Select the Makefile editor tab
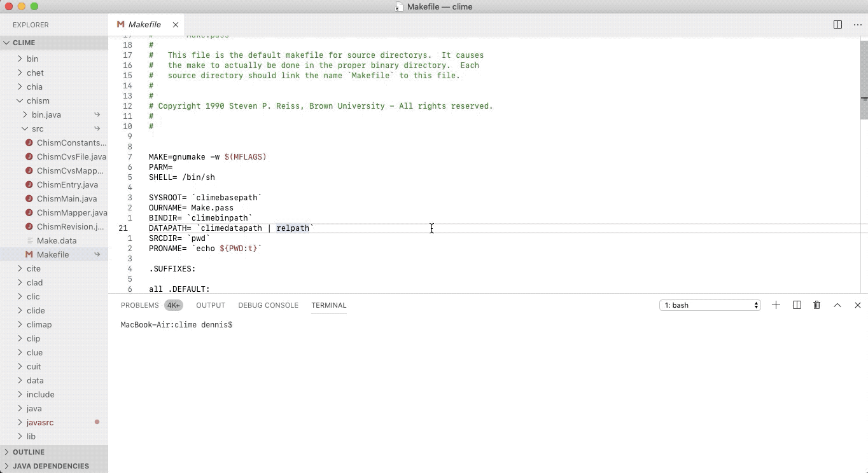 point(144,25)
